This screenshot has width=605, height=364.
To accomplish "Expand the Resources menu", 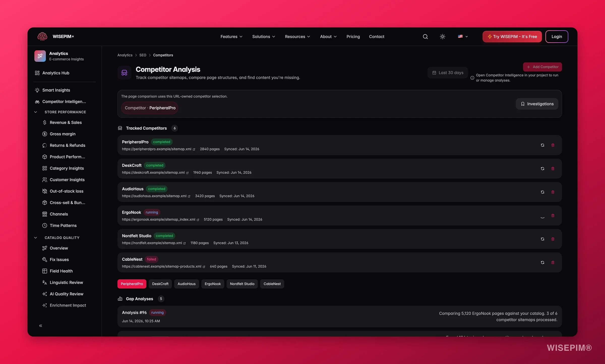I will (x=297, y=37).
